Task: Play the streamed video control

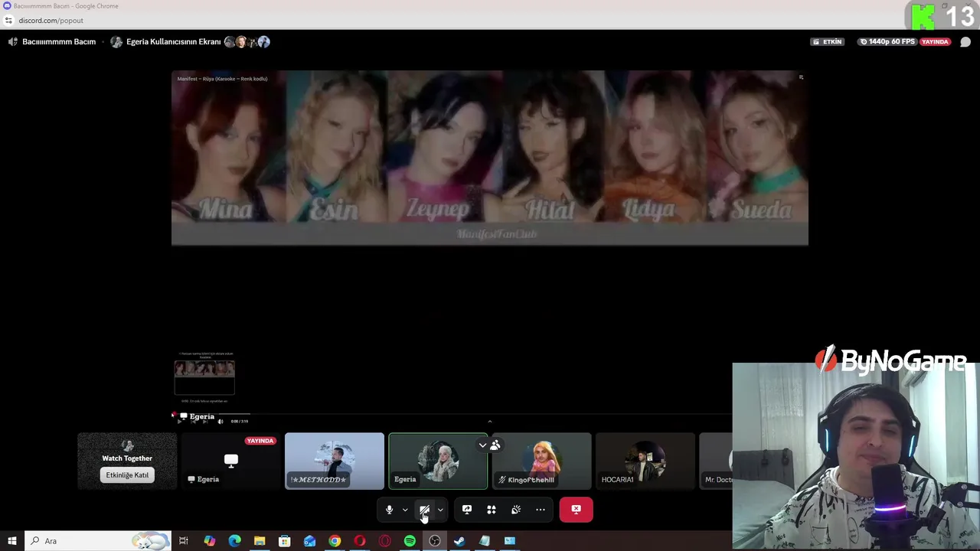Action: click(180, 422)
